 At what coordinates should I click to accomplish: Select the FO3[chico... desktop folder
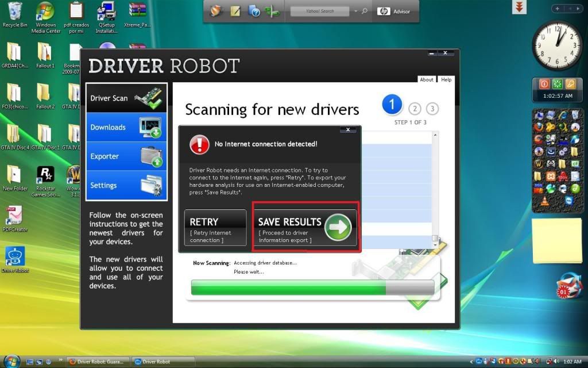(x=14, y=97)
